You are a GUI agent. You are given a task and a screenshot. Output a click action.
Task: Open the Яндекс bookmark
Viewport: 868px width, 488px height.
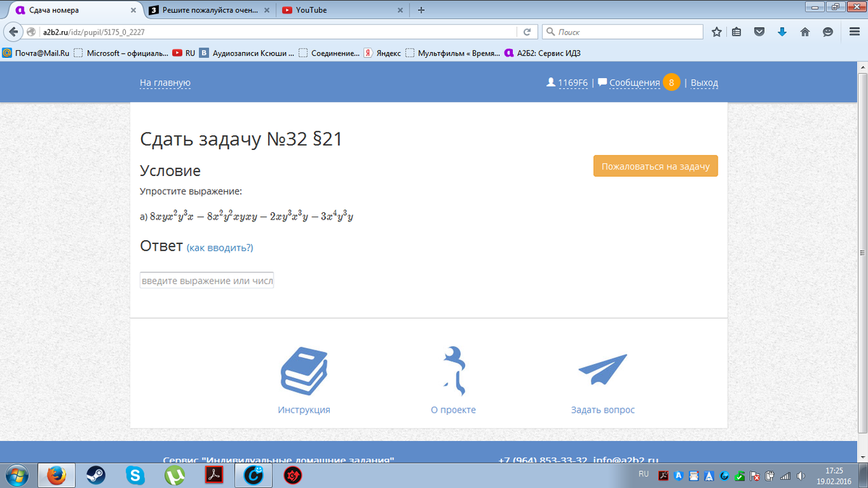click(383, 53)
